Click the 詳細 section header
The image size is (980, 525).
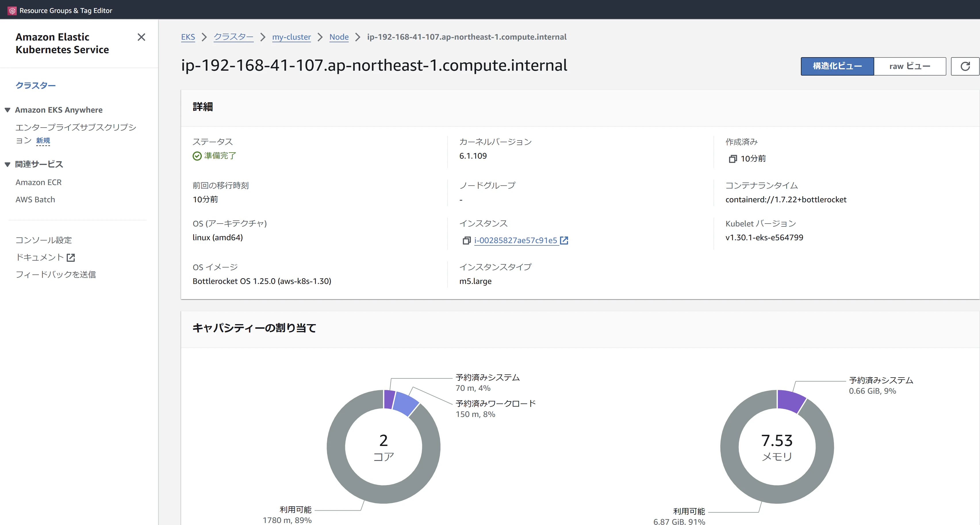tap(203, 107)
